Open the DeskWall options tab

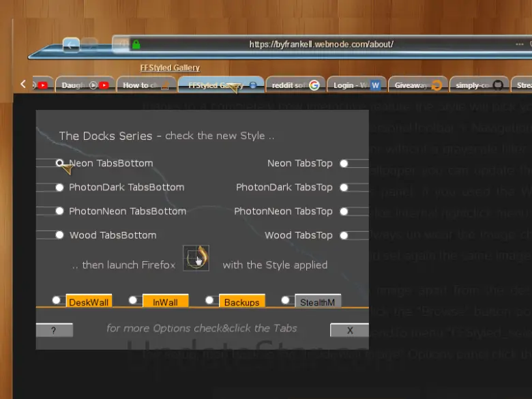pyautogui.click(x=89, y=301)
